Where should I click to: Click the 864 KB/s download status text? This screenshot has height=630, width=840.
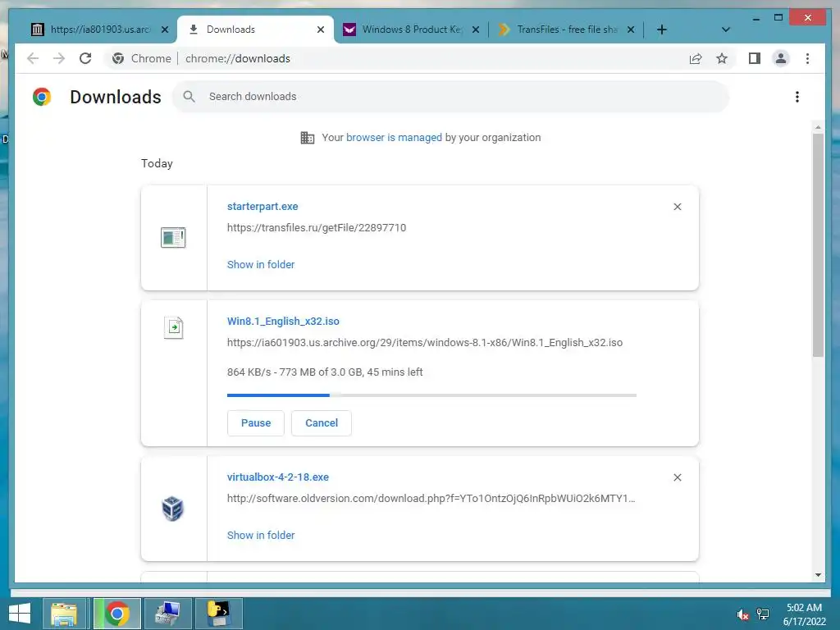click(325, 372)
